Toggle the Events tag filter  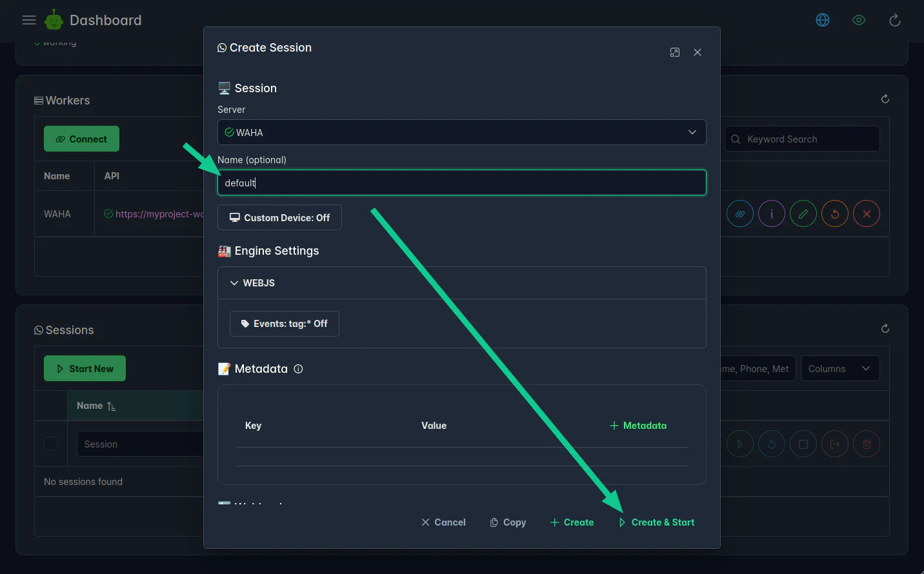pyautogui.click(x=284, y=324)
